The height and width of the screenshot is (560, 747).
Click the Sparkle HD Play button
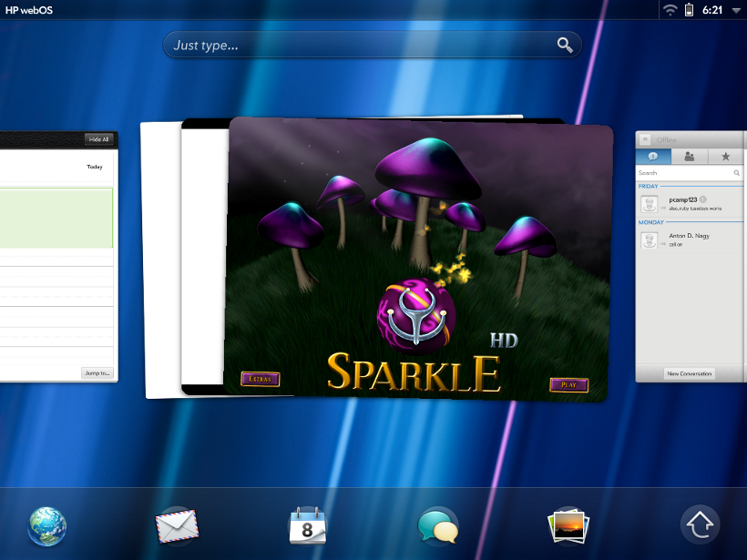(568, 385)
